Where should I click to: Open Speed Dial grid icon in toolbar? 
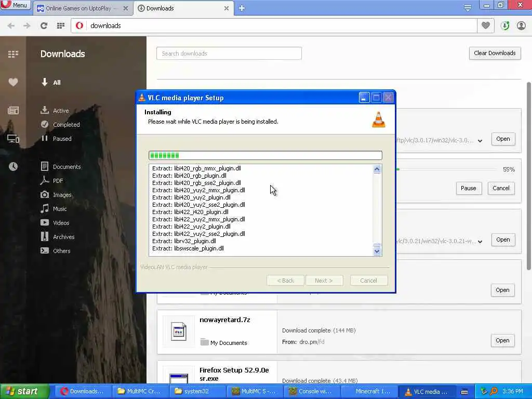pos(60,26)
